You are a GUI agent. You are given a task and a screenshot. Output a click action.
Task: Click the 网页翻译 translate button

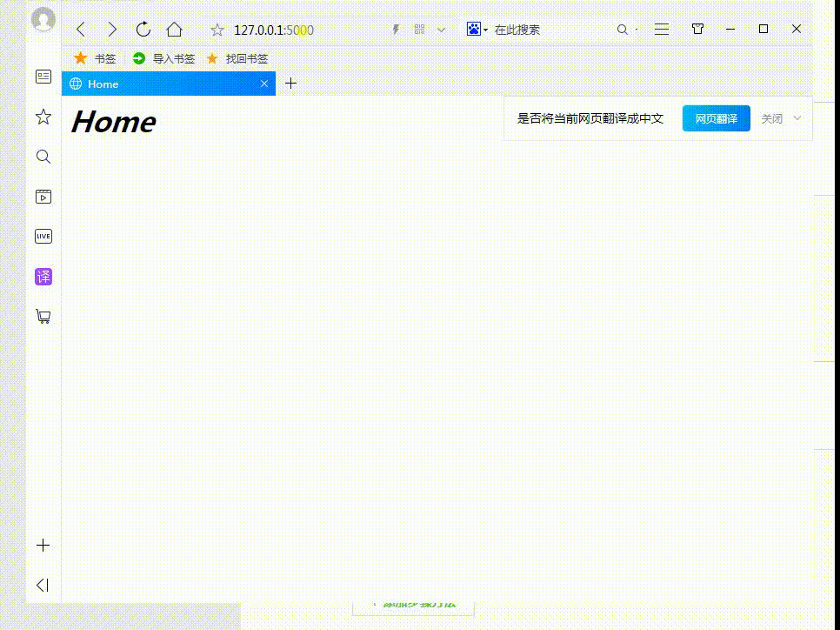click(x=716, y=118)
